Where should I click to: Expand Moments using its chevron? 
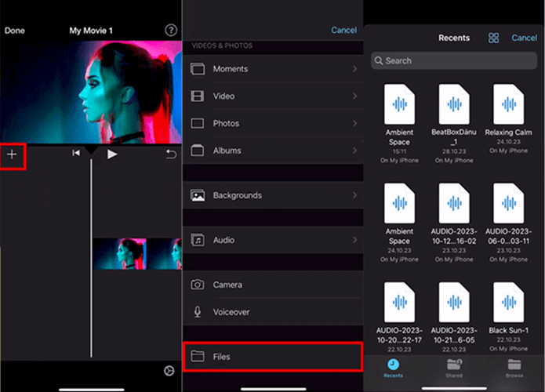(x=354, y=69)
